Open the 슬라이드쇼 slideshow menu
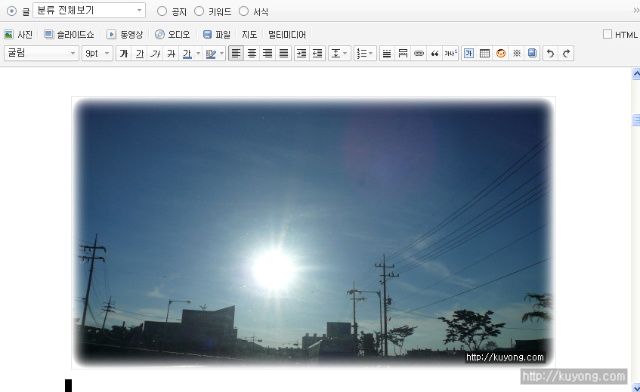Viewport: 640px width, 392px height. pos(69,35)
